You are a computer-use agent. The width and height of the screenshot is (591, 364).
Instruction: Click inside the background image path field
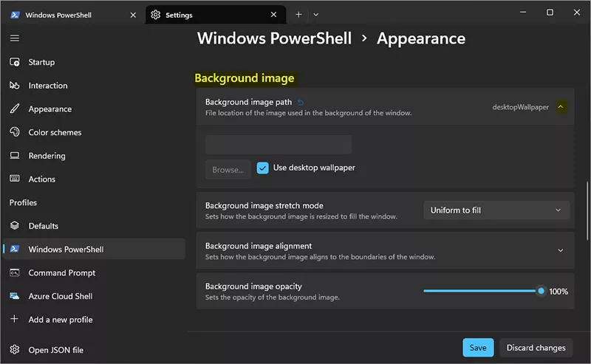[x=279, y=145]
